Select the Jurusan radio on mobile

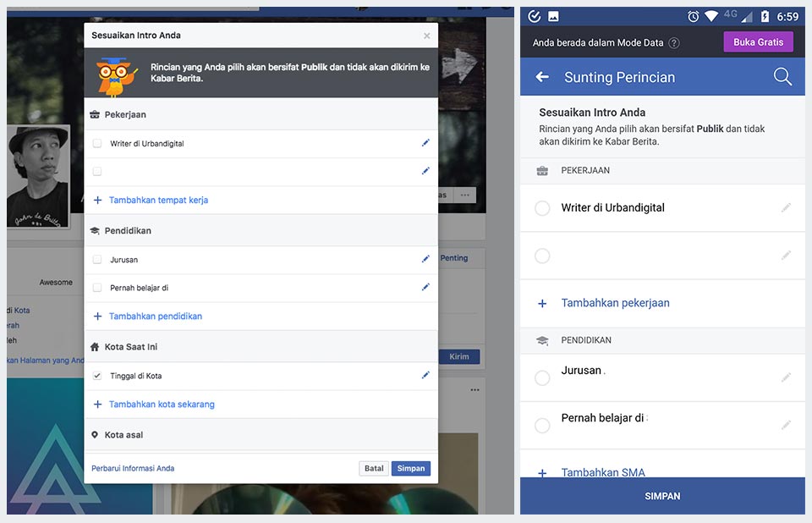tap(542, 378)
